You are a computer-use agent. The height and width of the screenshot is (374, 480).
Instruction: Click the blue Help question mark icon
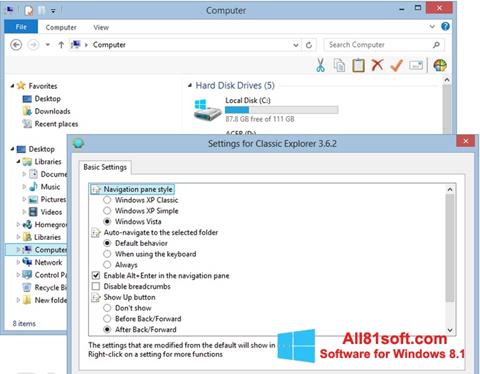pyautogui.click(x=445, y=27)
